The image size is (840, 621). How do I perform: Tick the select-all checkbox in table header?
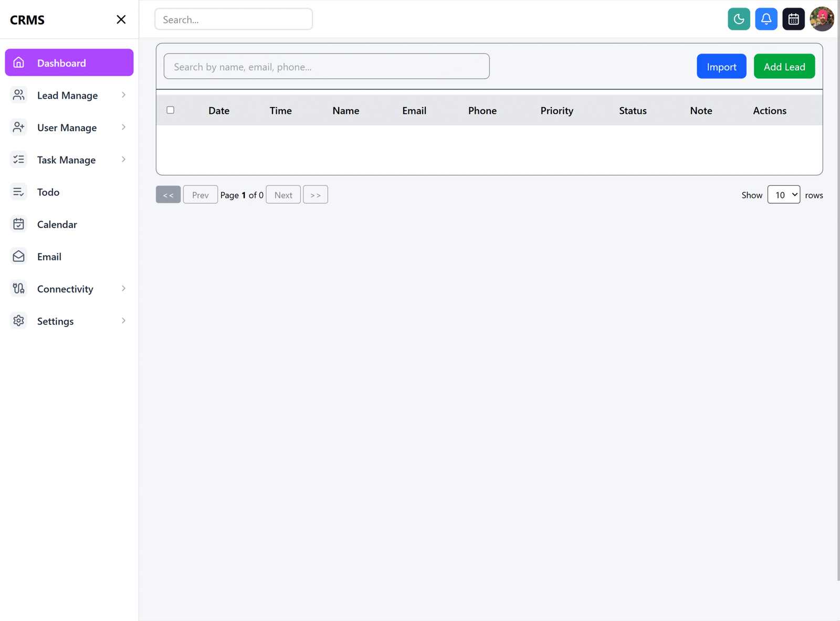click(171, 110)
